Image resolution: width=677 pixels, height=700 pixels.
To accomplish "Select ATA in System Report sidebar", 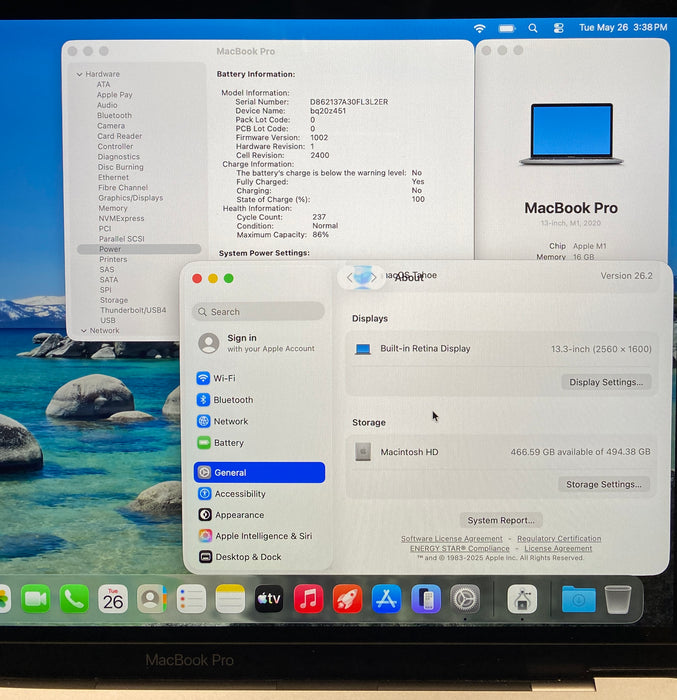I will point(103,84).
